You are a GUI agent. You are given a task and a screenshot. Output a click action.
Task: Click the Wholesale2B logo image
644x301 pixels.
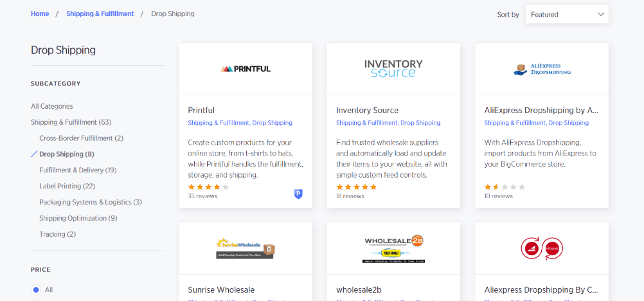coord(393,248)
